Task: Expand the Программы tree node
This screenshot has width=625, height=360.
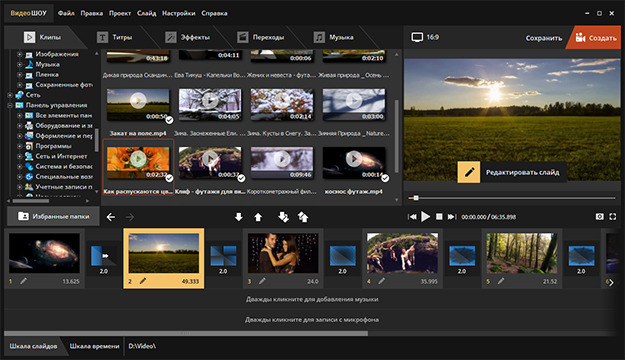Action: pyautogui.click(x=19, y=146)
